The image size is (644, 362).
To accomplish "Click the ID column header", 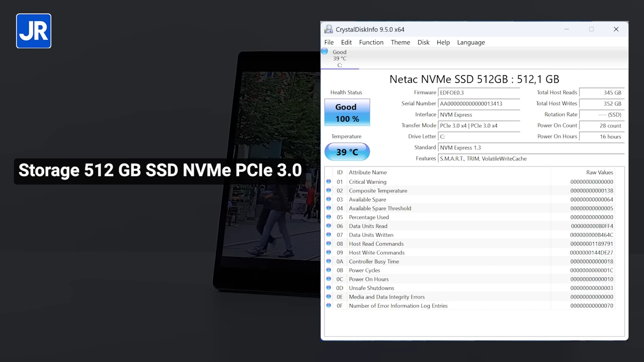I will point(340,172).
